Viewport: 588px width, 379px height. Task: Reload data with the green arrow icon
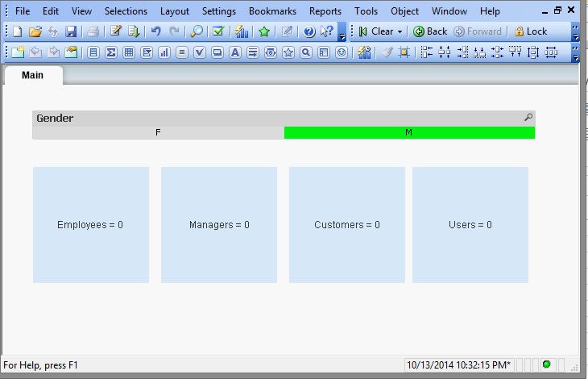(x=134, y=31)
